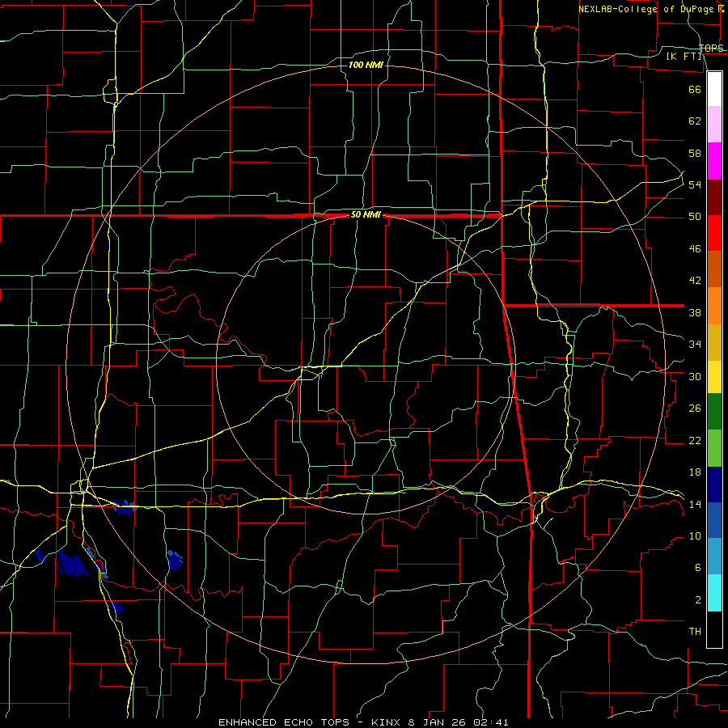
Task: Click the cyan swatch near the bottom
Action: [714, 593]
